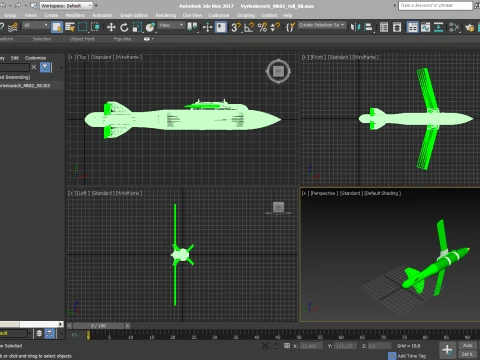Open the Rendering menu
This screenshot has width=480, height=360.
[x=166, y=15]
